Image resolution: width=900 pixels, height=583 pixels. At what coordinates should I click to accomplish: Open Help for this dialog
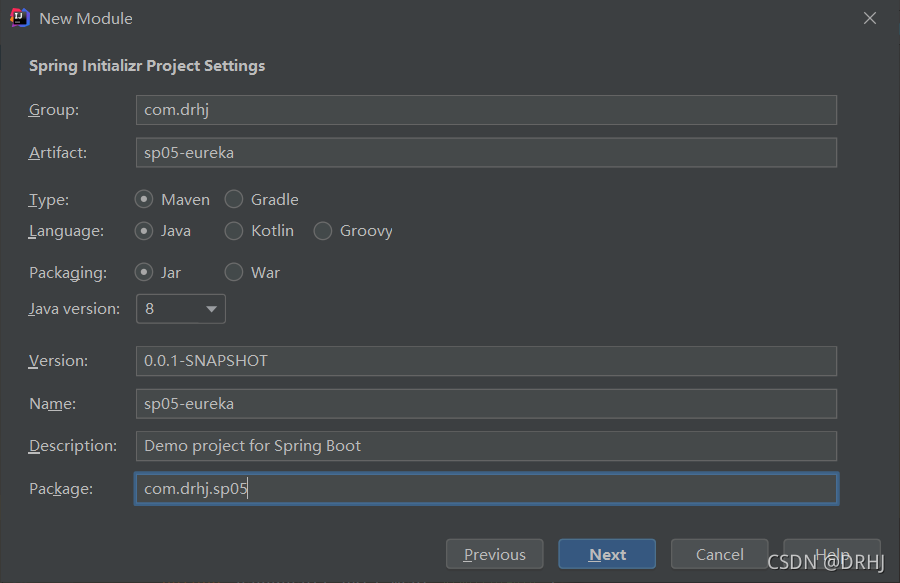pos(832,554)
